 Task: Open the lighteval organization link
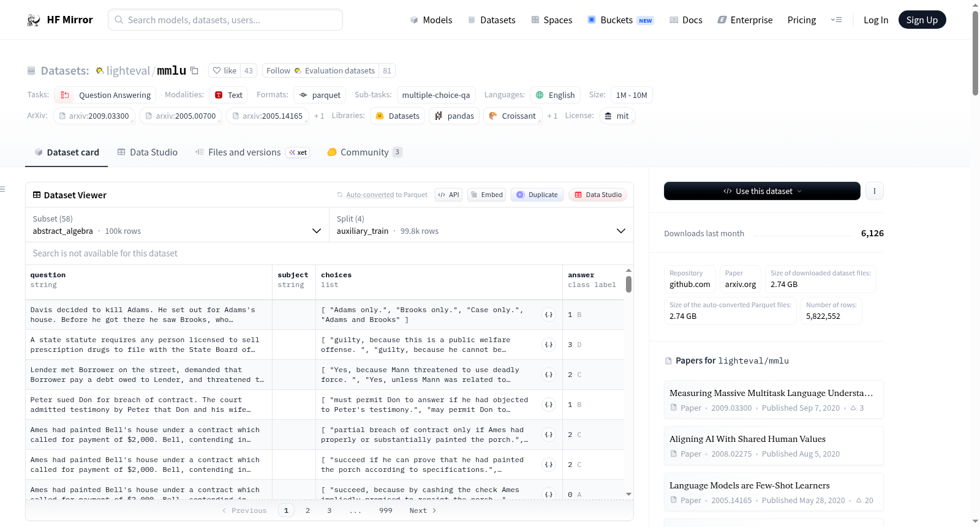(x=128, y=70)
